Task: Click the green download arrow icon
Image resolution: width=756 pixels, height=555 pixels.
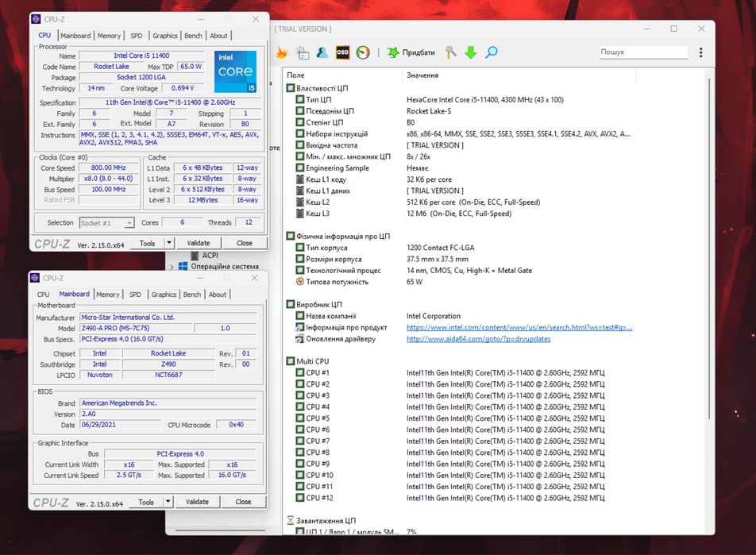Action: [471, 52]
